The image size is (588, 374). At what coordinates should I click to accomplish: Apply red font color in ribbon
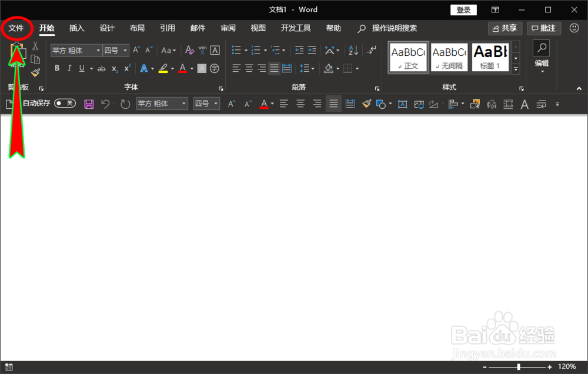183,68
